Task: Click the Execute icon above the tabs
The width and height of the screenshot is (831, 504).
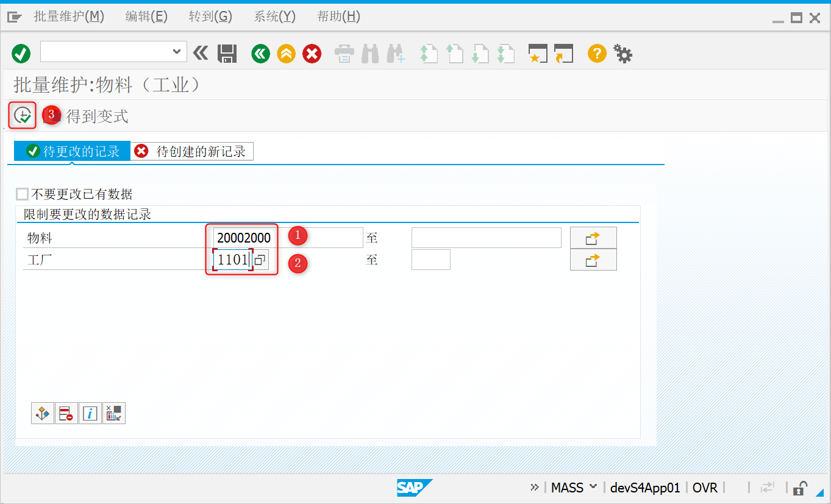Action: (x=22, y=115)
